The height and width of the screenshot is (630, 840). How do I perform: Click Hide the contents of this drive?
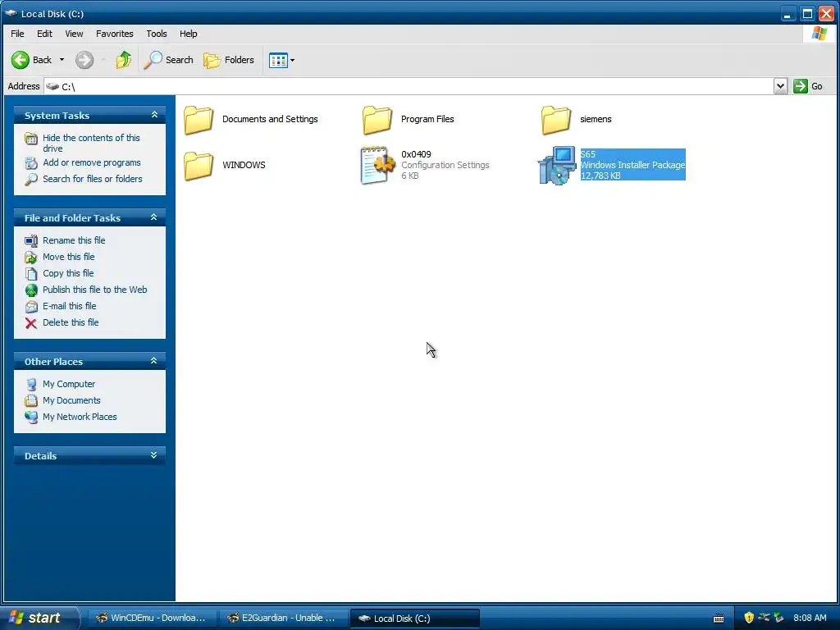click(91, 143)
